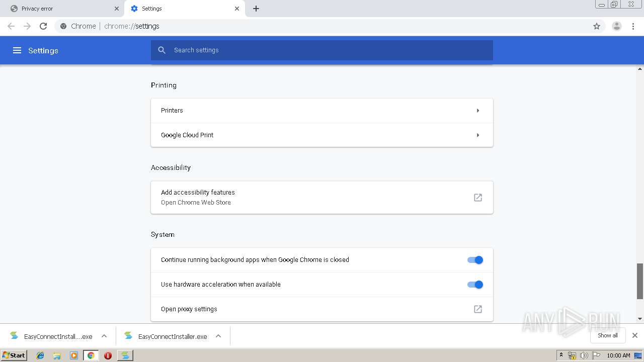Viewport: 644px width, 362px height.
Task: Open the Windows Start menu
Action: [14, 355]
